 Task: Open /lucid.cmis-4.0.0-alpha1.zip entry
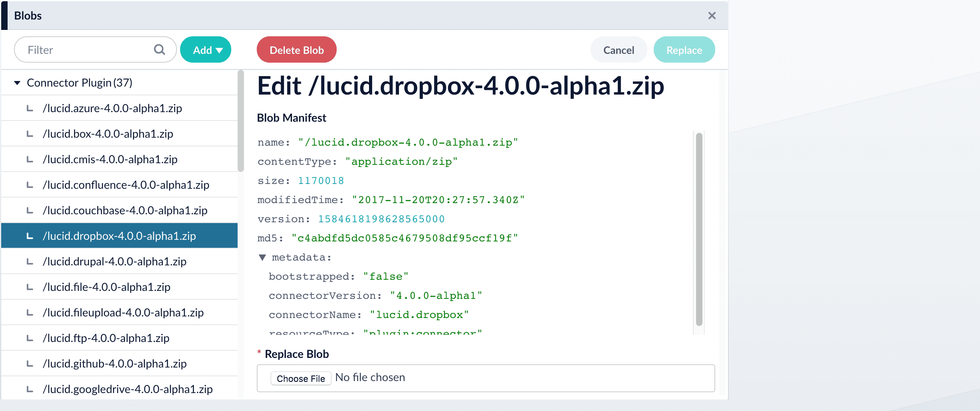(x=119, y=159)
